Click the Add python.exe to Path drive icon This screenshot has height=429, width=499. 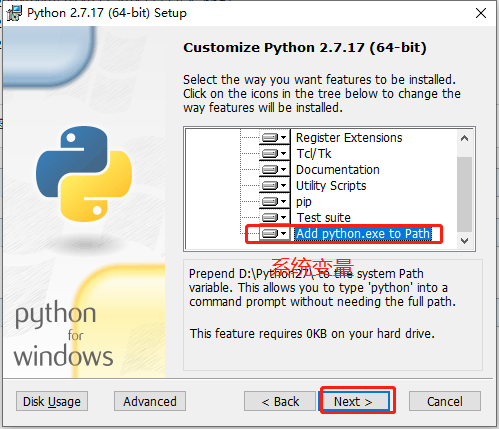pyautogui.click(x=270, y=233)
